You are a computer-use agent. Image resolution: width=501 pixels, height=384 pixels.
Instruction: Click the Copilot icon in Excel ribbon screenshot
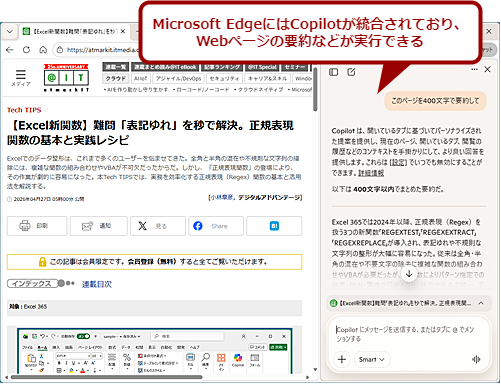[238, 360]
